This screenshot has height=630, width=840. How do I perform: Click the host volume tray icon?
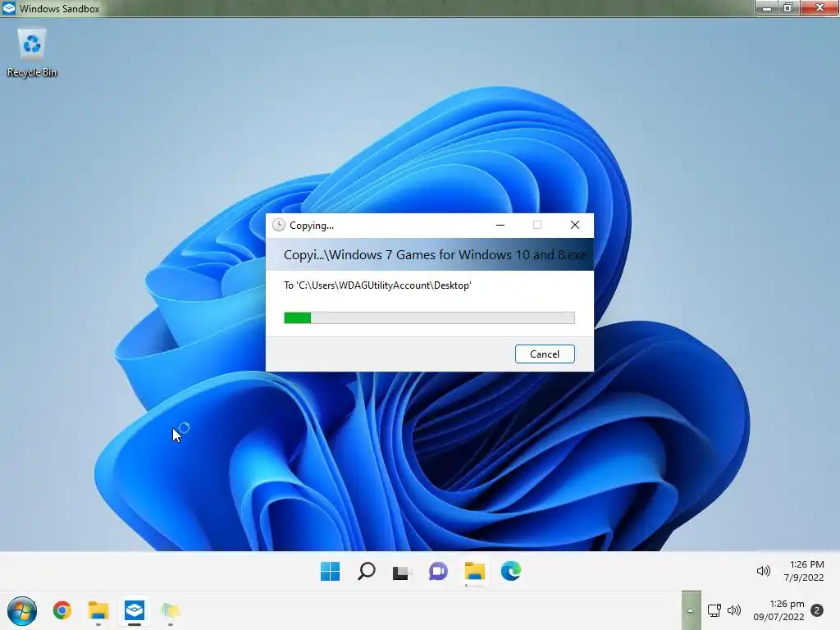tap(734, 610)
